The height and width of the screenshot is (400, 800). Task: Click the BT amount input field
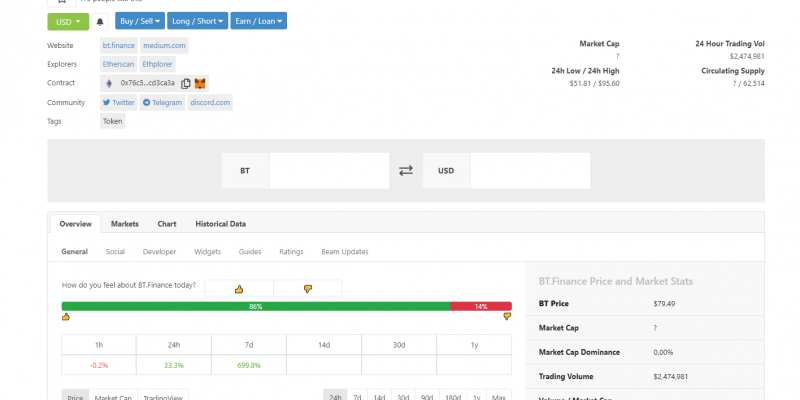point(329,170)
